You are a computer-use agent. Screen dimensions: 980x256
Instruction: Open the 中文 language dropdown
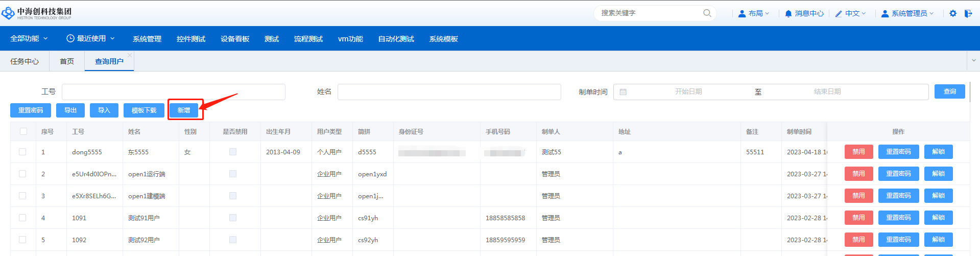850,13
